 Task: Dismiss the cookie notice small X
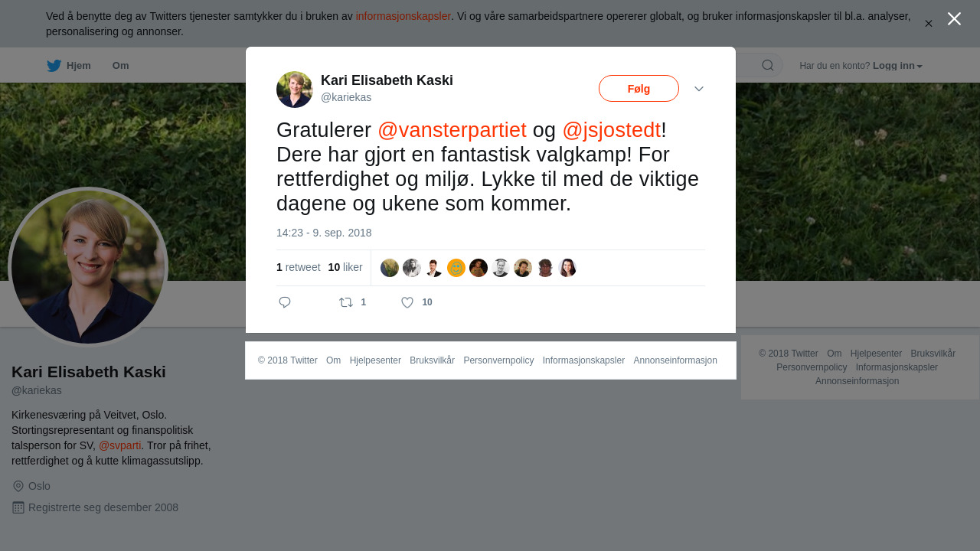[x=929, y=24]
